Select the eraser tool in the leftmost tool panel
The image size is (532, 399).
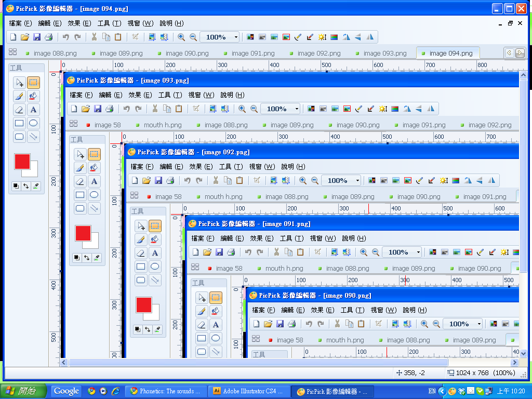(x=19, y=110)
